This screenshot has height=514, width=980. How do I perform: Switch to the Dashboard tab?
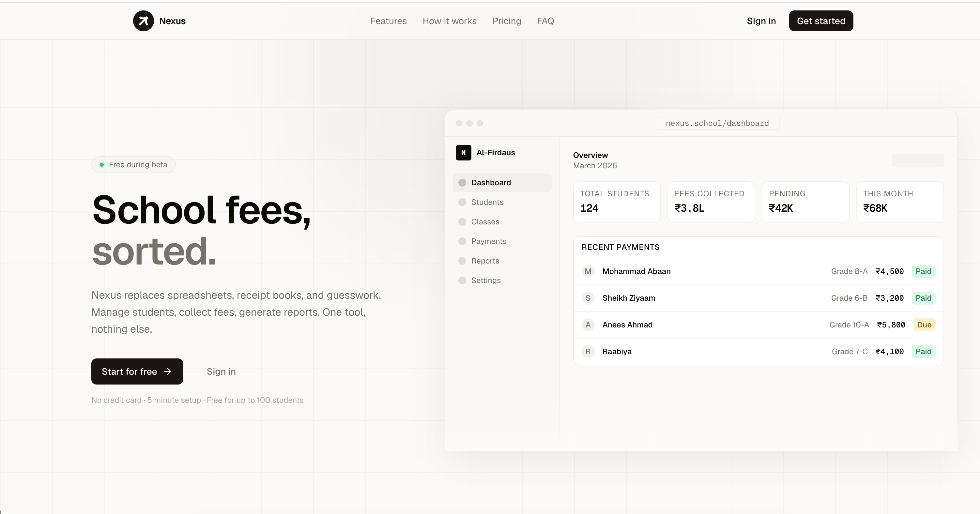[491, 182]
